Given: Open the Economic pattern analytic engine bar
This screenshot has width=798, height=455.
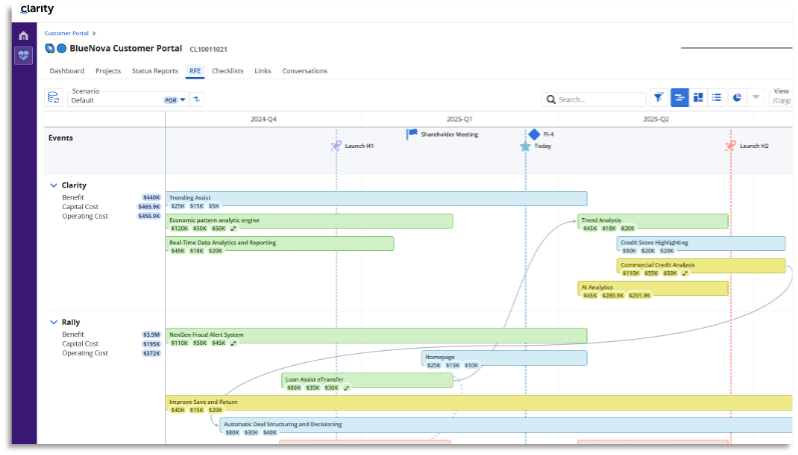Looking at the screenshot, I should pyautogui.click(x=309, y=221).
